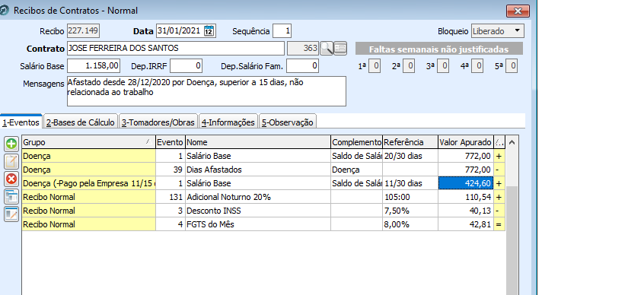This screenshot has height=295, width=644.
Task: Click the contract code field showing 363
Action: tap(303, 48)
